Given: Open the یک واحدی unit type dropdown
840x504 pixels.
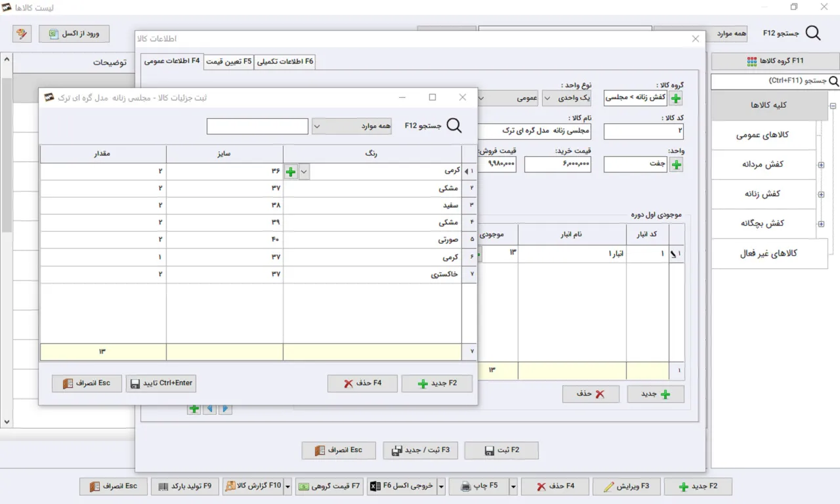Looking at the screenshot, I should pos(567,98).
